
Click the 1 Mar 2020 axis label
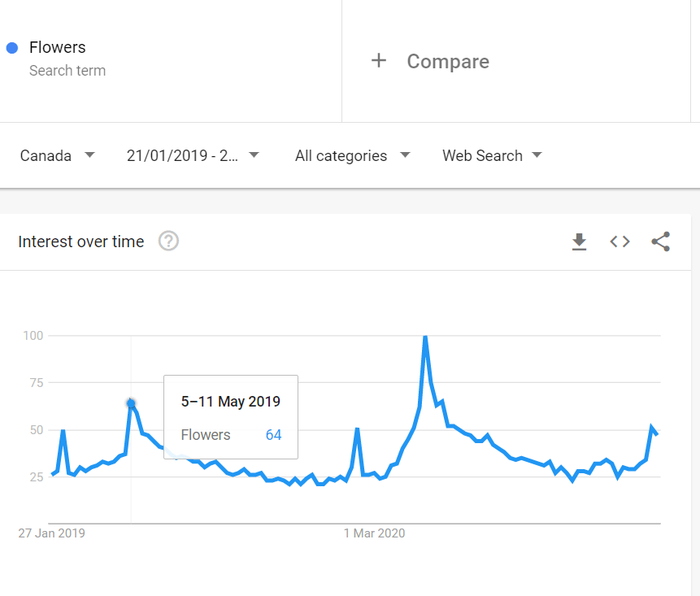pos(374,533)
